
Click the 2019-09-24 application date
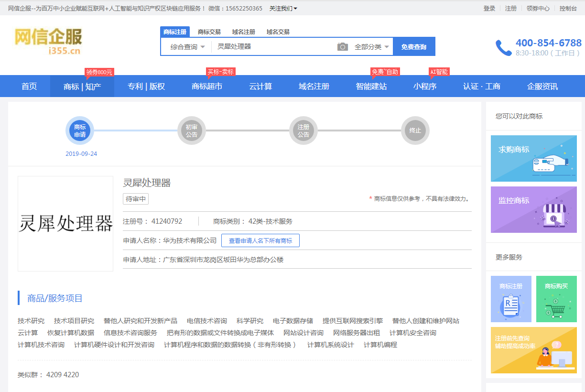pyautogui.click(x=81, y=154)
